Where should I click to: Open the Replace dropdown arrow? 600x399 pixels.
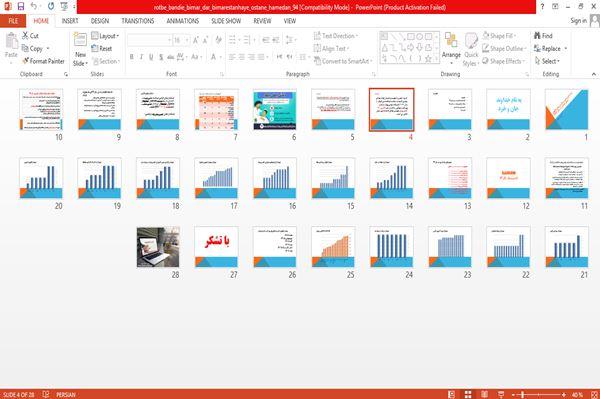click(x=566, y=49)
